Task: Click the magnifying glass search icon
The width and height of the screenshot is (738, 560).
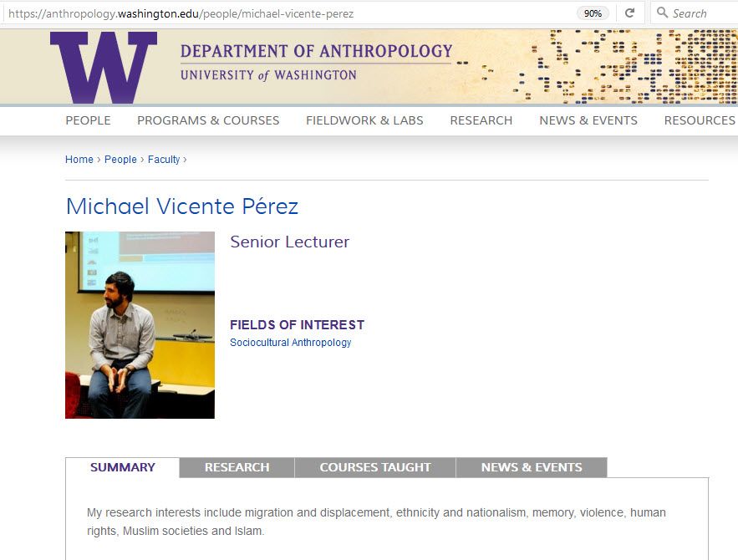Action: (x=660, y=13)
